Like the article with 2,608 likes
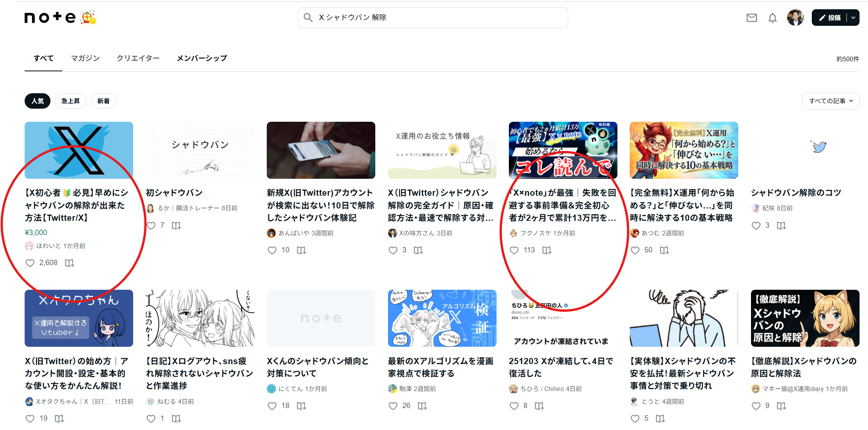 coord(30,263)
